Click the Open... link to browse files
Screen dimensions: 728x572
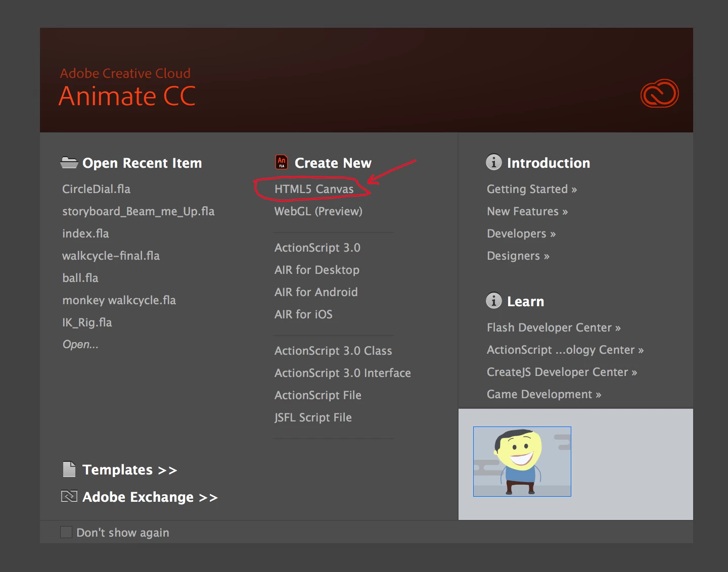click(80, 345)
